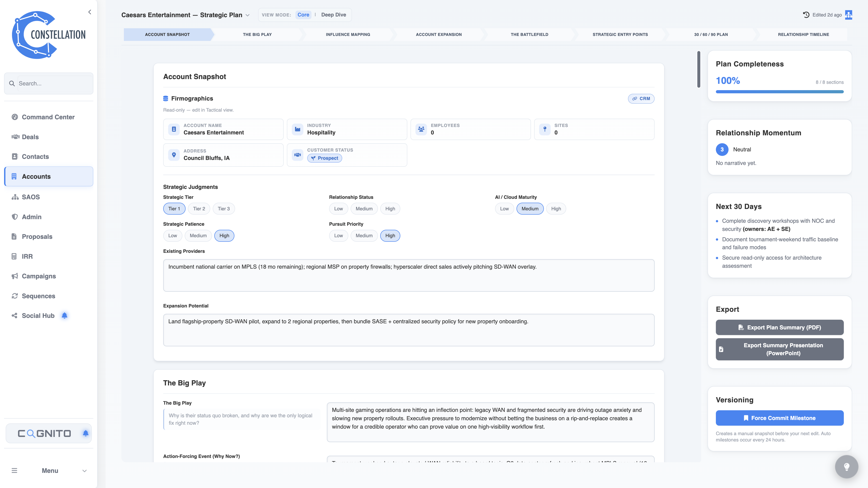This screenshot has width=868, height=488.
Task: Click the Deals handshake icon
Action: click(15, 137)
